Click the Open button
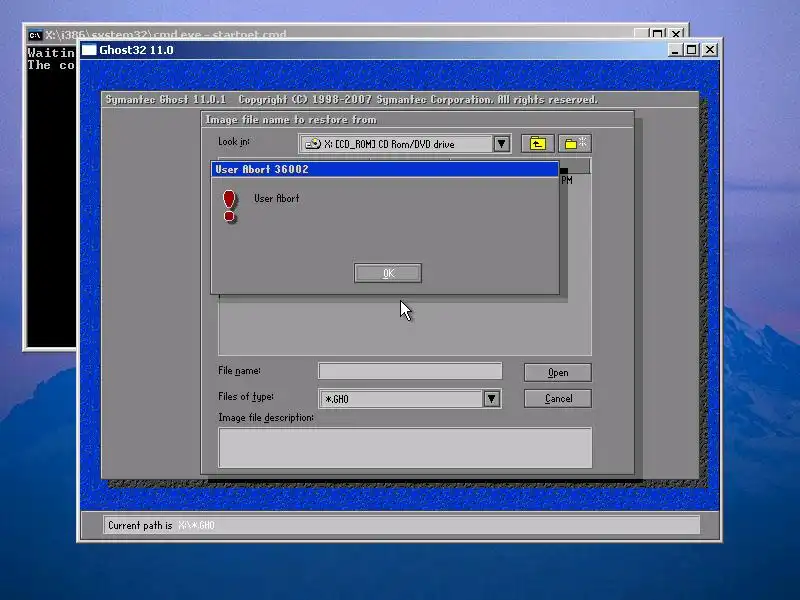 point(558,372)
